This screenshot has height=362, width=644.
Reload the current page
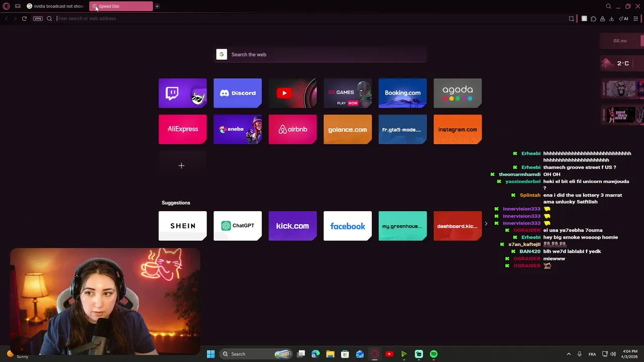coord(24,19)
